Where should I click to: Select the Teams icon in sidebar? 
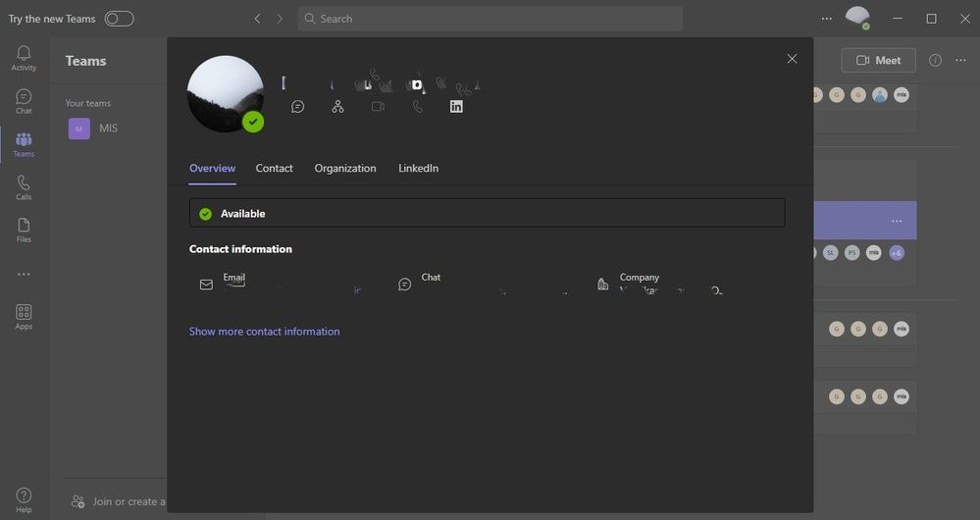[x=24, y=144]
